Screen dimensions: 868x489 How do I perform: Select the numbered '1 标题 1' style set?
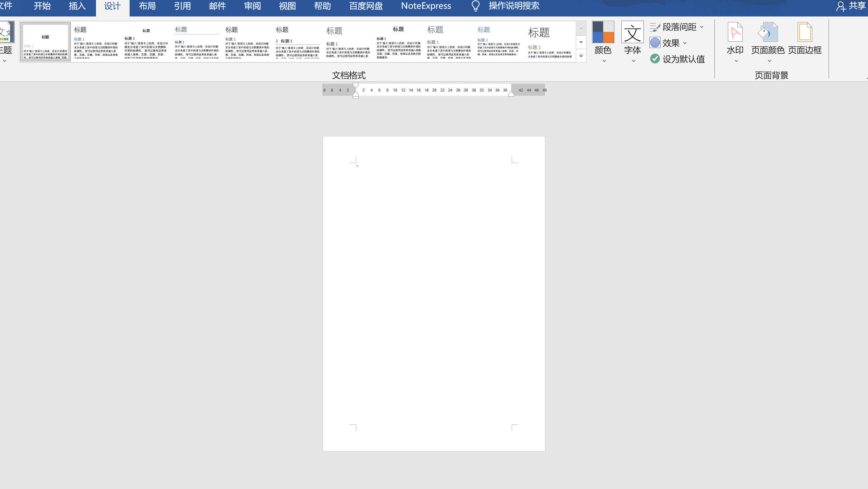coord(298,42)
